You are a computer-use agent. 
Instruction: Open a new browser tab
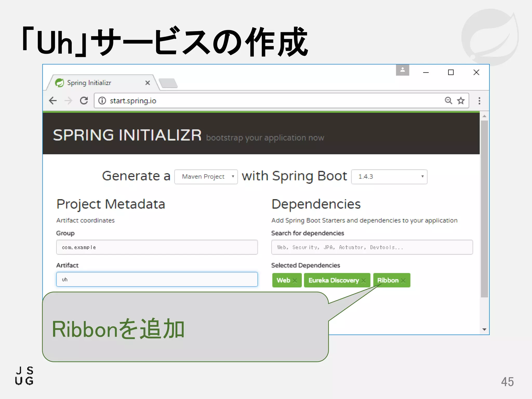168,83
